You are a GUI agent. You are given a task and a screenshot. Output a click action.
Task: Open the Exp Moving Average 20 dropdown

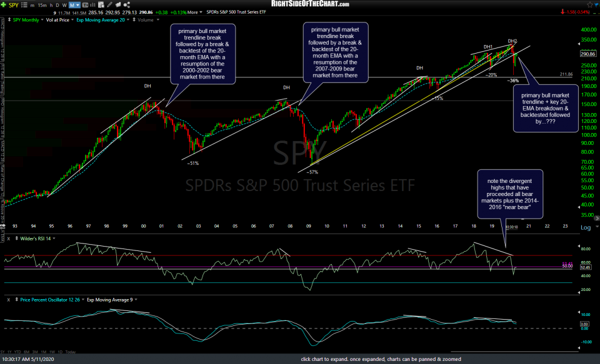[x=127, y=19]
